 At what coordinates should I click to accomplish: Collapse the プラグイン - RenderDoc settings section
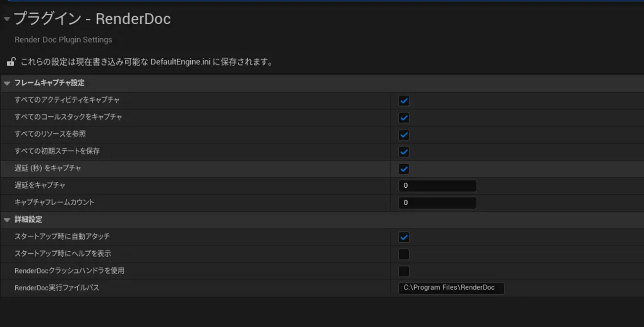[x=6, y=19]
